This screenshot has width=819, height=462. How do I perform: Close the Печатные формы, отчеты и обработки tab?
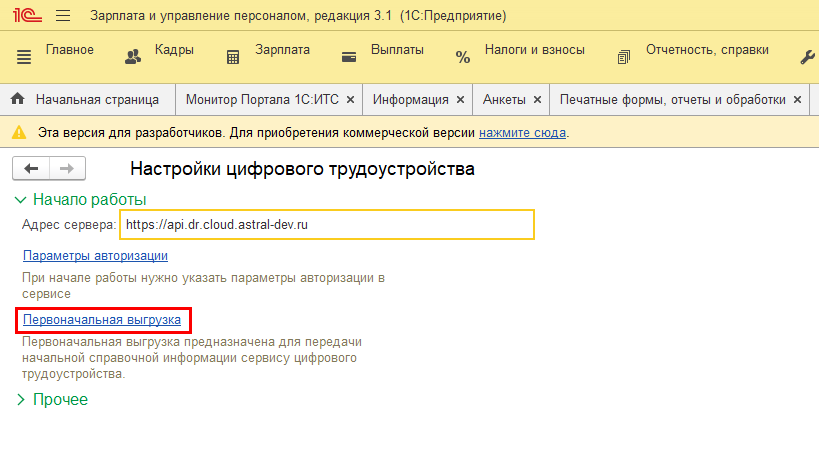(x=797, y=100)
